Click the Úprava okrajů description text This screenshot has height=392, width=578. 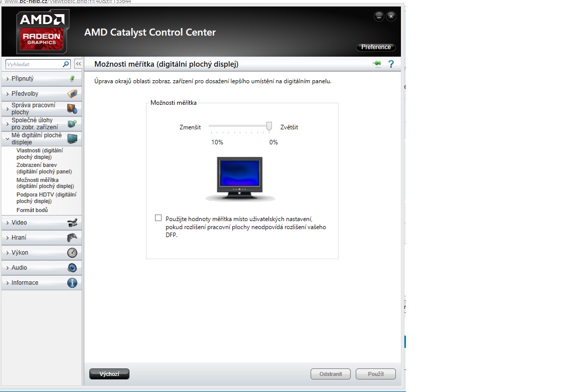point(213,81)
